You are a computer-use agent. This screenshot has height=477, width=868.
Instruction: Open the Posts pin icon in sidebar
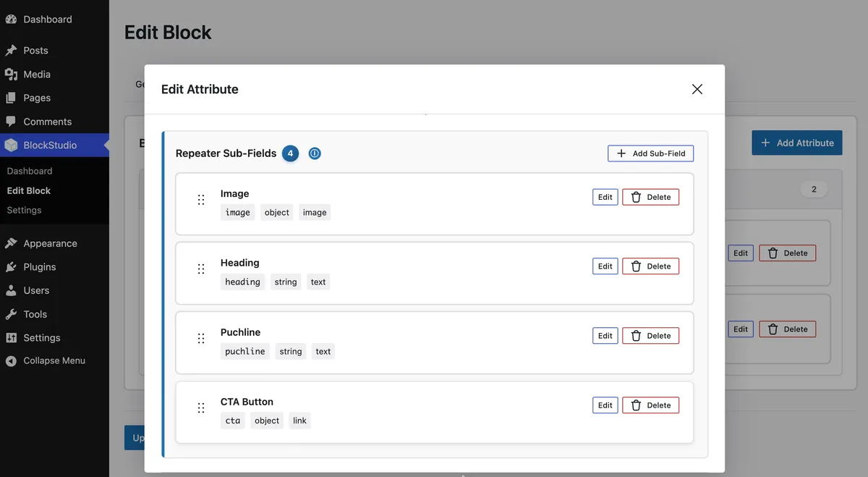[11, 51]
